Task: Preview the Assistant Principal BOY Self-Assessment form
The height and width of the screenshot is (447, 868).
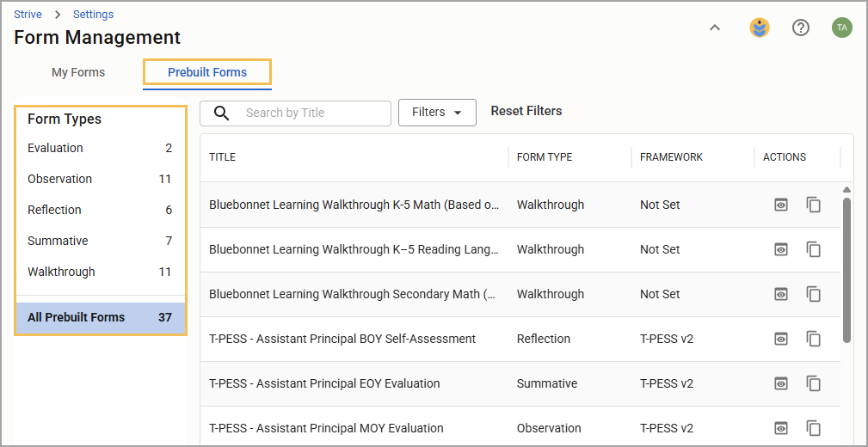Action: pos(781,340)
